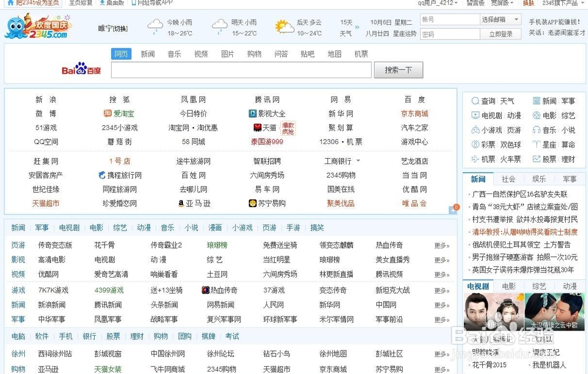
Task: Open 爱淘宝 link with orange icon
Action: coord(119,113)
